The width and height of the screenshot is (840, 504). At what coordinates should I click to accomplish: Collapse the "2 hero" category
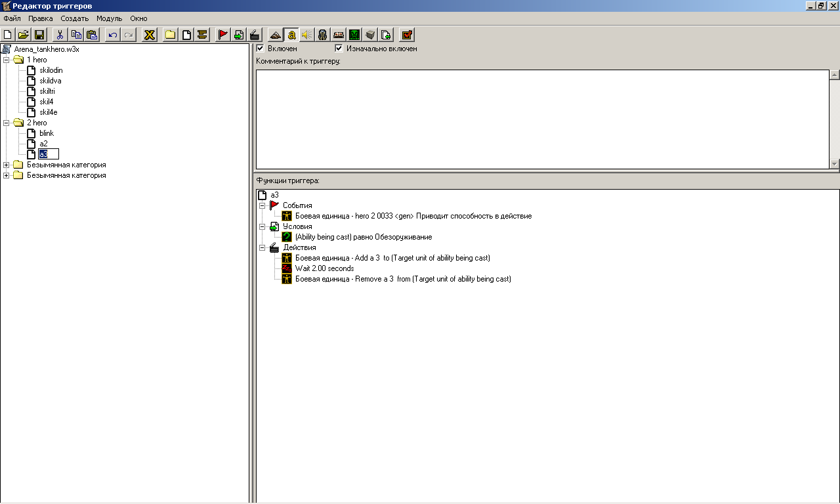(x=7, y=123)
